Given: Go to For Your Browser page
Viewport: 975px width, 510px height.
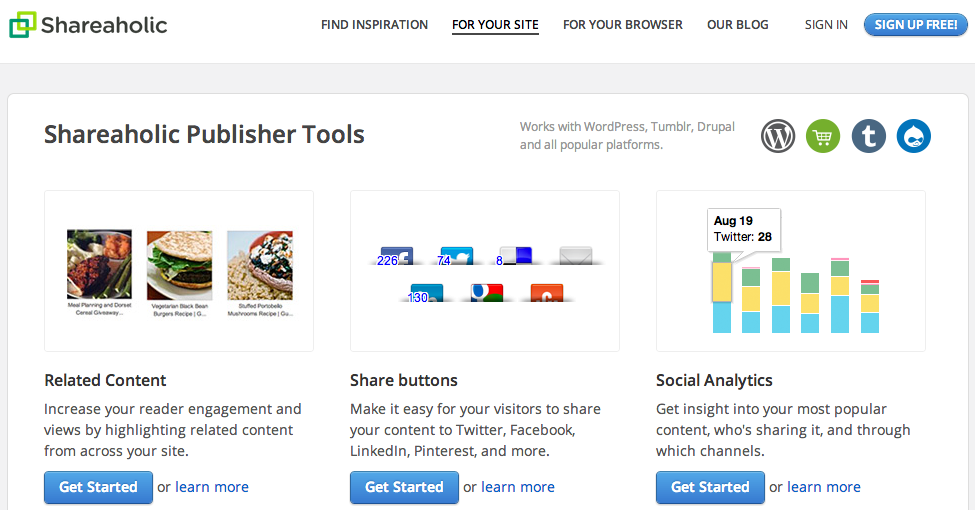Looking at the screenshot, I should coord(622,25).
